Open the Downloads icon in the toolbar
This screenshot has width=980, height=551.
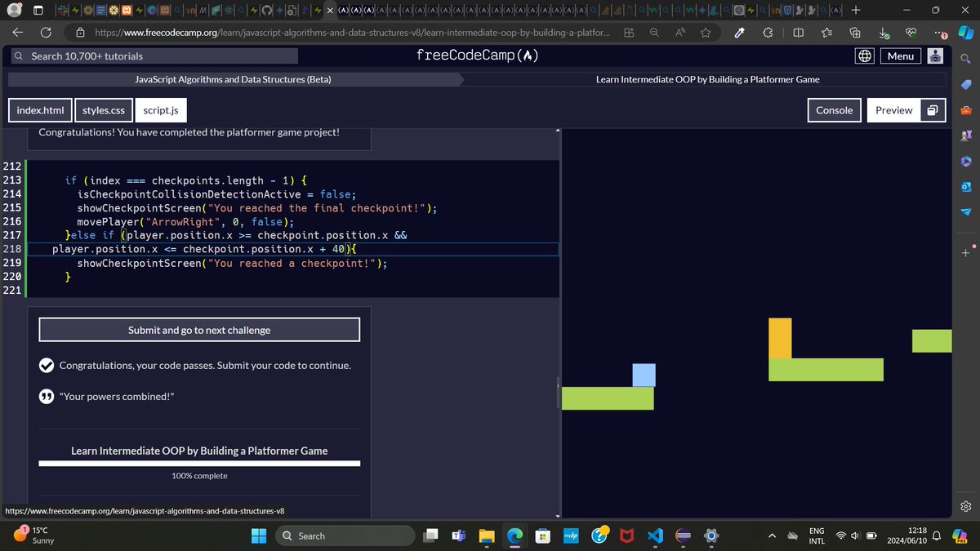(884, 33)
